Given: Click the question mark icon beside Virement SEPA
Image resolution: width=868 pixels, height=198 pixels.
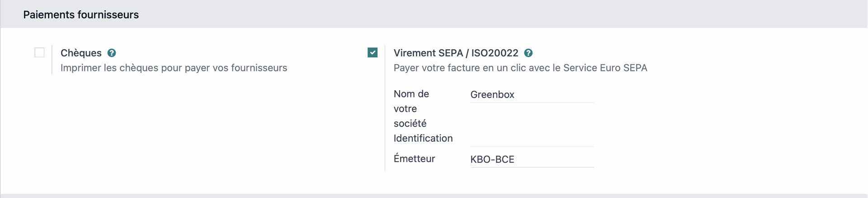Looking at the screenshot, I should 528,53.
